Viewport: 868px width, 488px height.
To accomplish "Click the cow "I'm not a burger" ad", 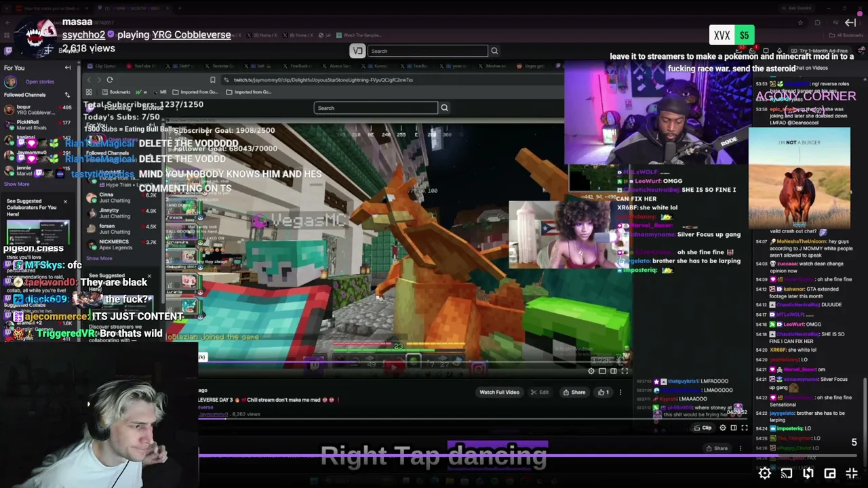I will pos(800,178).
